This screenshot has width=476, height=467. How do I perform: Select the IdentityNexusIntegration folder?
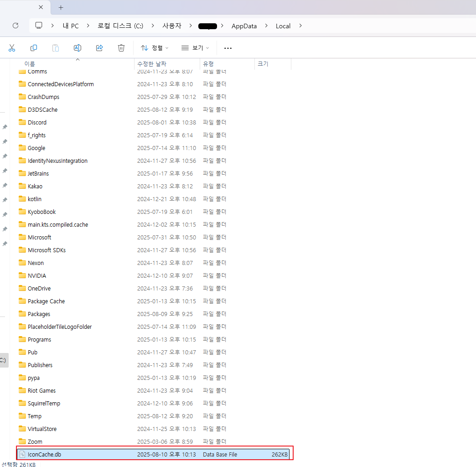point(57,161)
